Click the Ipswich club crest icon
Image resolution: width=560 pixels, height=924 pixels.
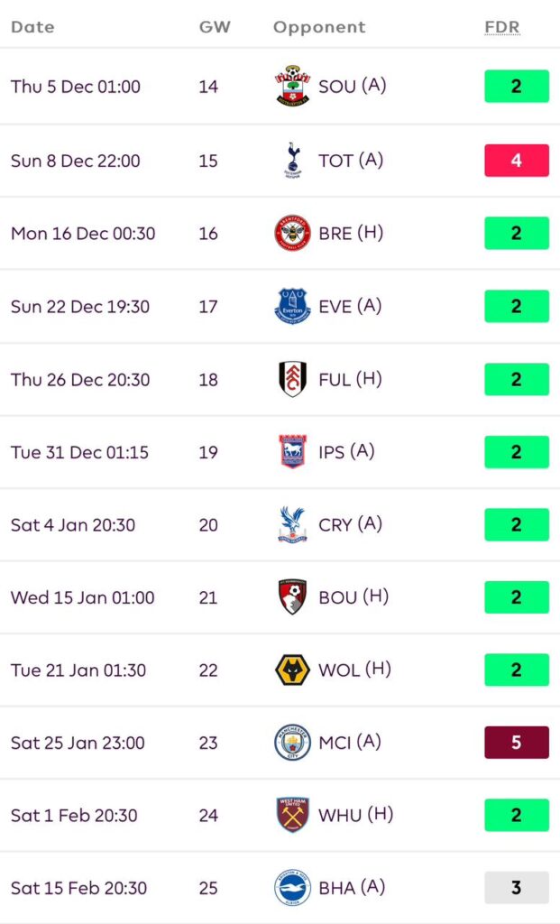click(292, 451)
